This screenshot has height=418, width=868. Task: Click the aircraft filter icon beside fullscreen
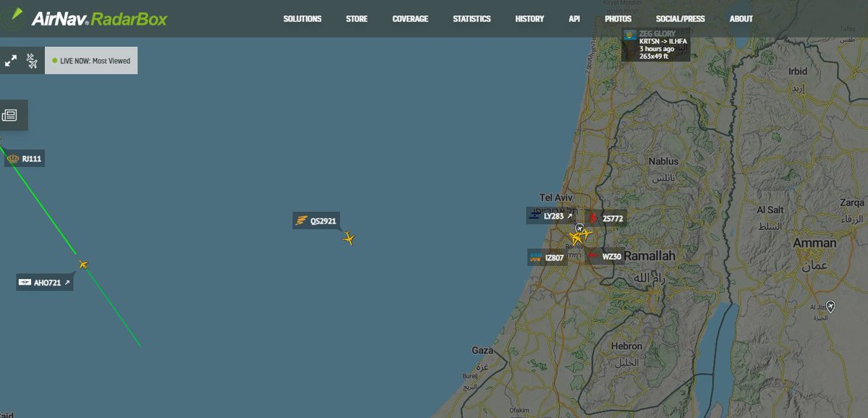pos(32,61)
